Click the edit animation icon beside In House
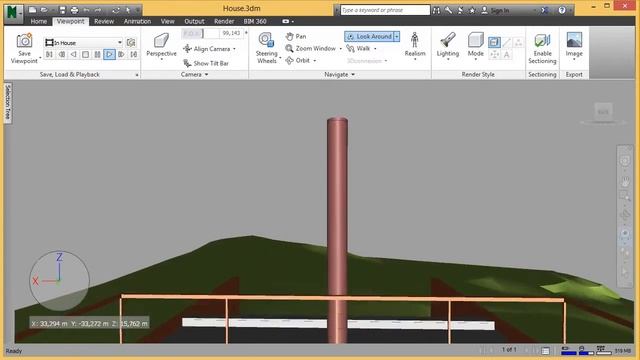 pyautogui.click(x=131, y=42)
